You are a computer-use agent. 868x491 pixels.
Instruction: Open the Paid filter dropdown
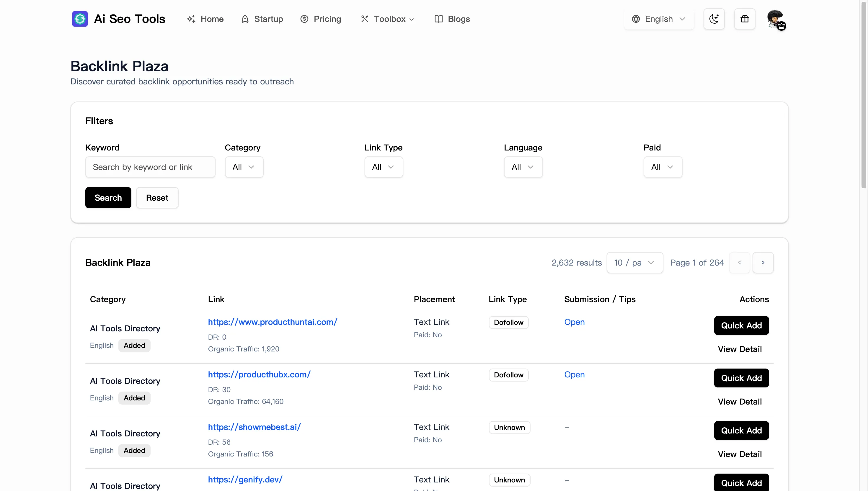point(662,167)
